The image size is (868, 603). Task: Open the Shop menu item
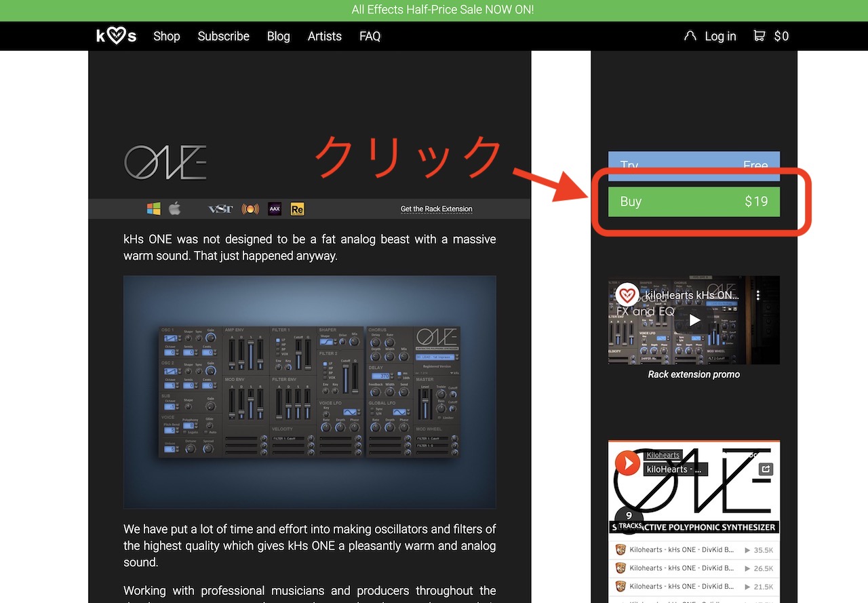click(x=166, y=36)
